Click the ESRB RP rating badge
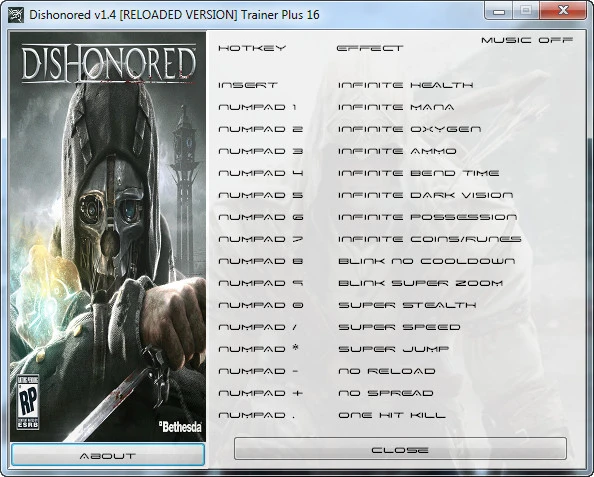Screen dimensions: 594x477 point(28,402)
